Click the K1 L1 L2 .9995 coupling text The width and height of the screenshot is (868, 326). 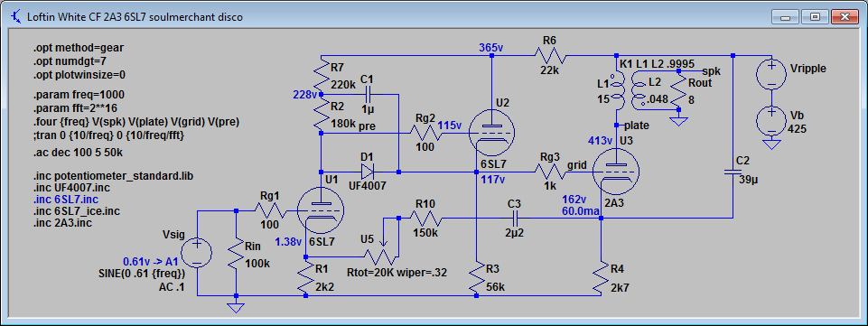pyautogui.click(x=657, y=63)
